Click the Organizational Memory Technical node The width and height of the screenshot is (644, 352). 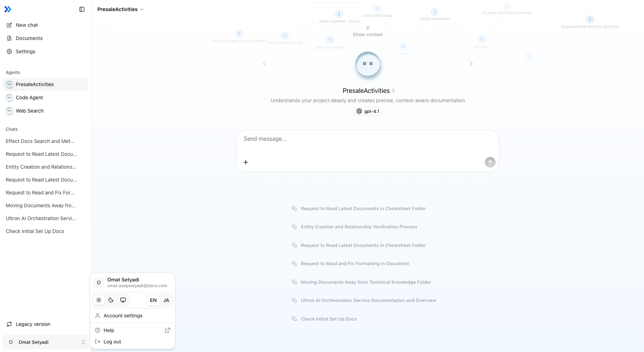[590, 20]
